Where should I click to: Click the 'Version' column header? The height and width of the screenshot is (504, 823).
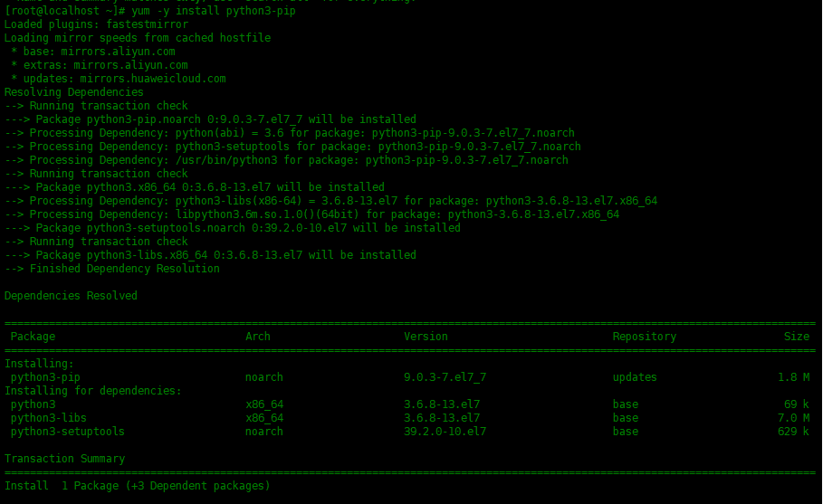(x=426, y=337)
